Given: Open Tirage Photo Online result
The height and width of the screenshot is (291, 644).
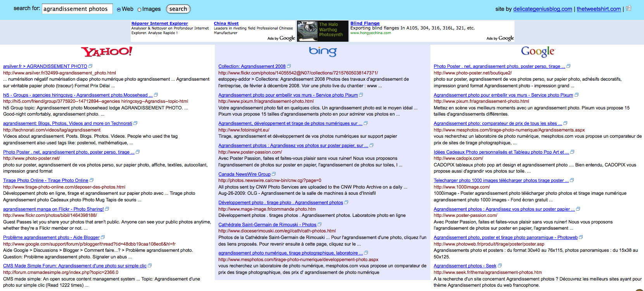Looking at the screenshot, I should (x=46, y=180).
